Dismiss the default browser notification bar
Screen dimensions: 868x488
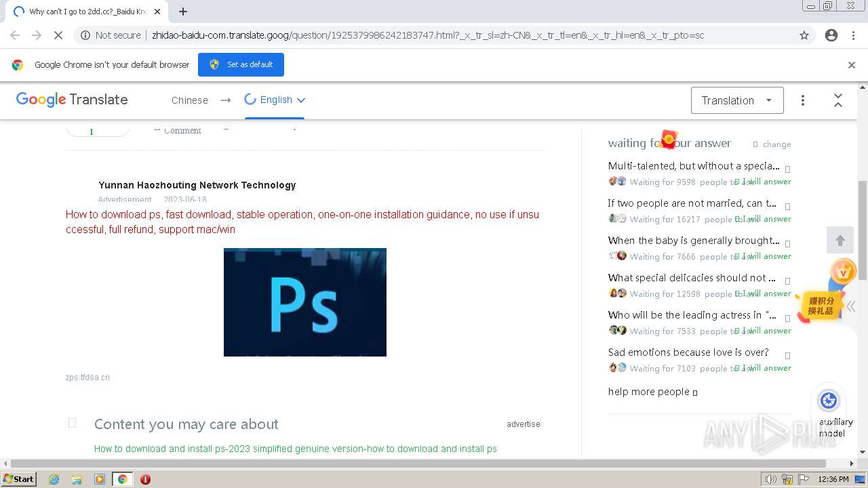point(852,65)
